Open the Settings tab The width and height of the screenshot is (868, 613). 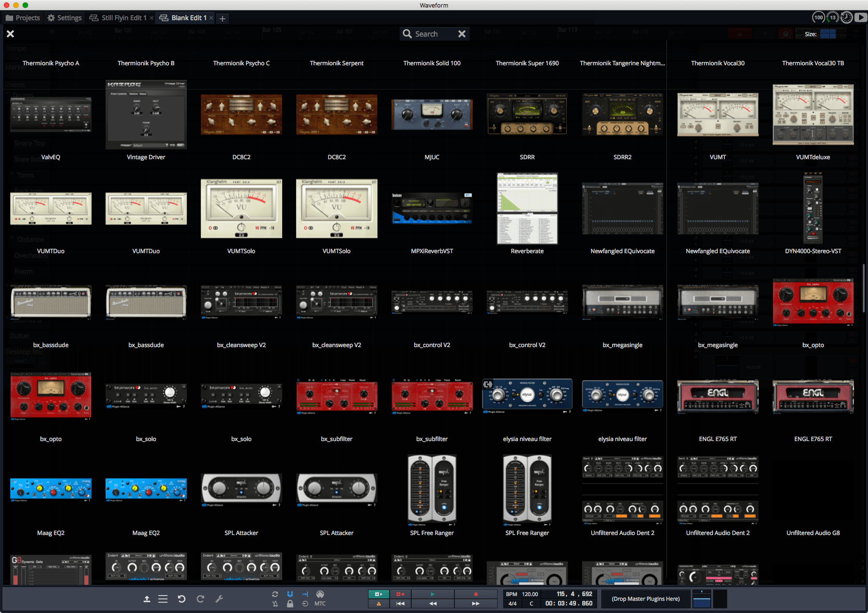click(64, 18)
